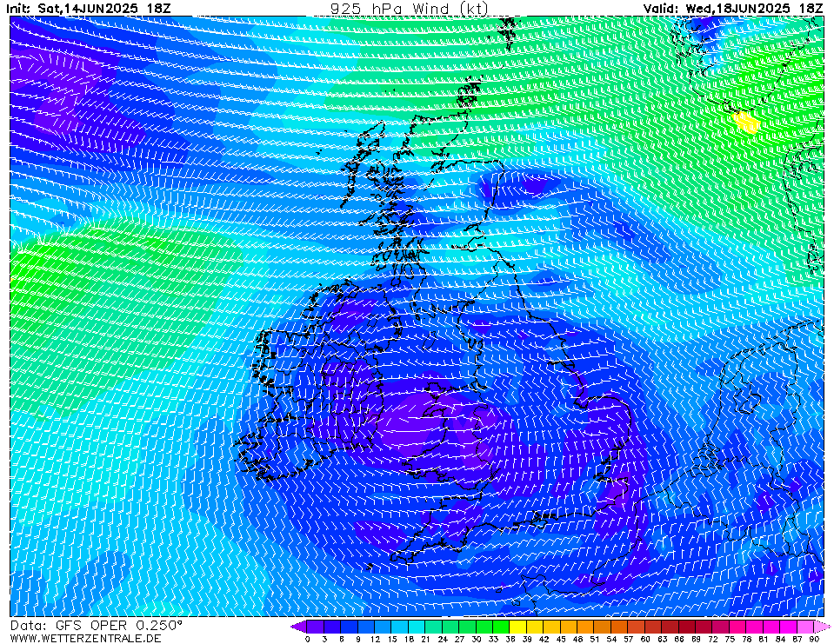The height and width of the screenshot is (644, 834).
Task: Click the '30' value under the colour scale
Action: [x=476, y=639]
